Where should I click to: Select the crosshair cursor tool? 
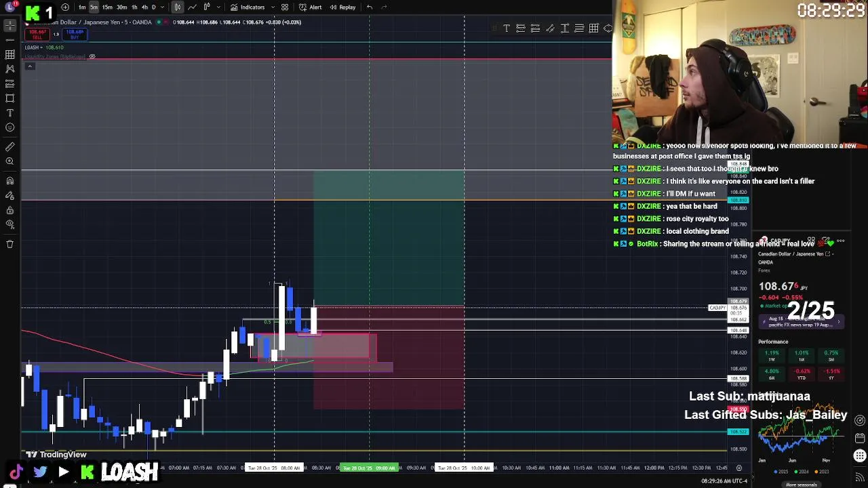click(x=9, y=25)
